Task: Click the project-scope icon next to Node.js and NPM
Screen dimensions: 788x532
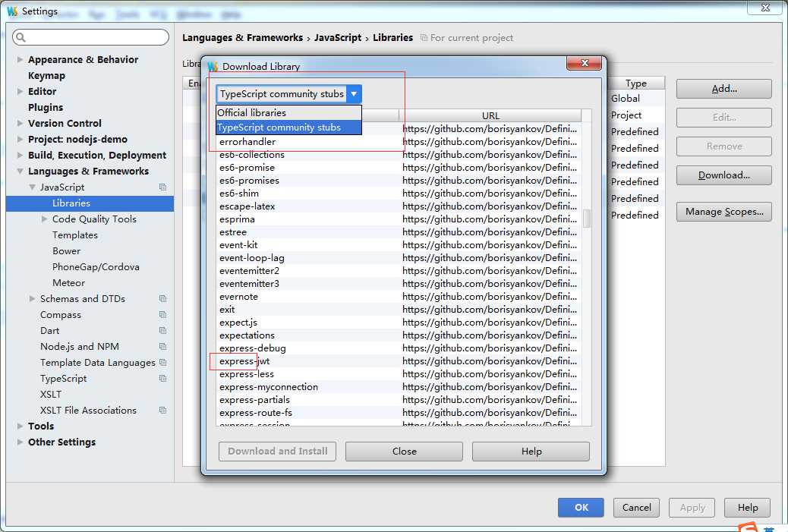Action: (x=162, y=347)
